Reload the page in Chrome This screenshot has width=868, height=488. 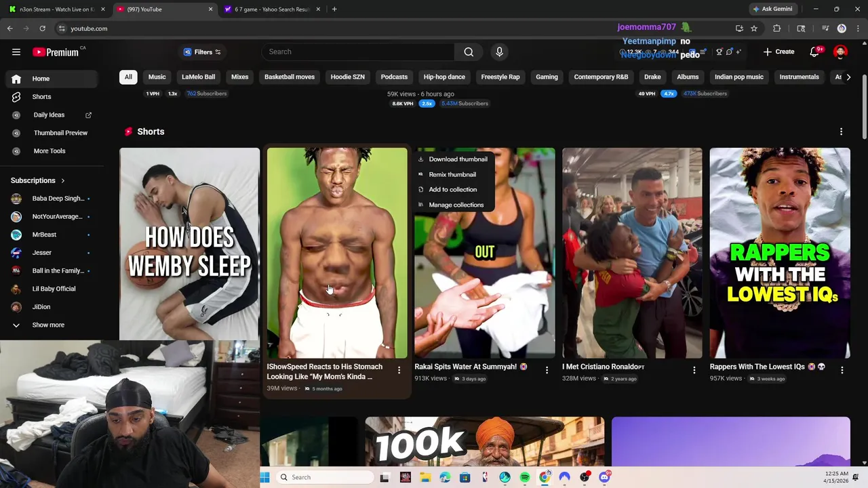click(x=42, y=28)
